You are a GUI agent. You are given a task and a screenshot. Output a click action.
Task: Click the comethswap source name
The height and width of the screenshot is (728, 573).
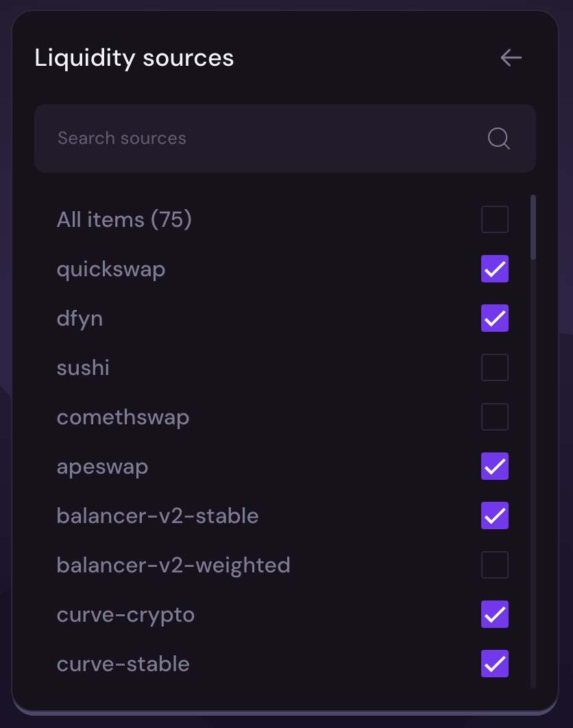tap(123, 417)
